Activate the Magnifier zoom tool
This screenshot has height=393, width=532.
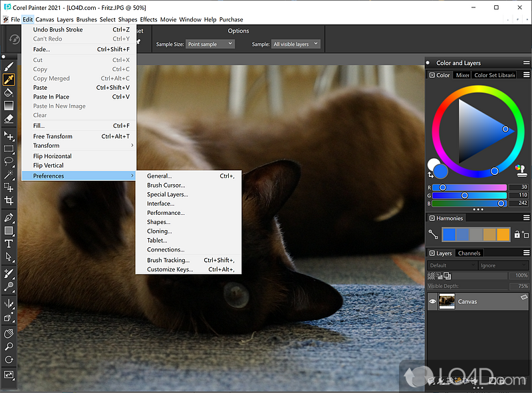(x=9, y=346)
